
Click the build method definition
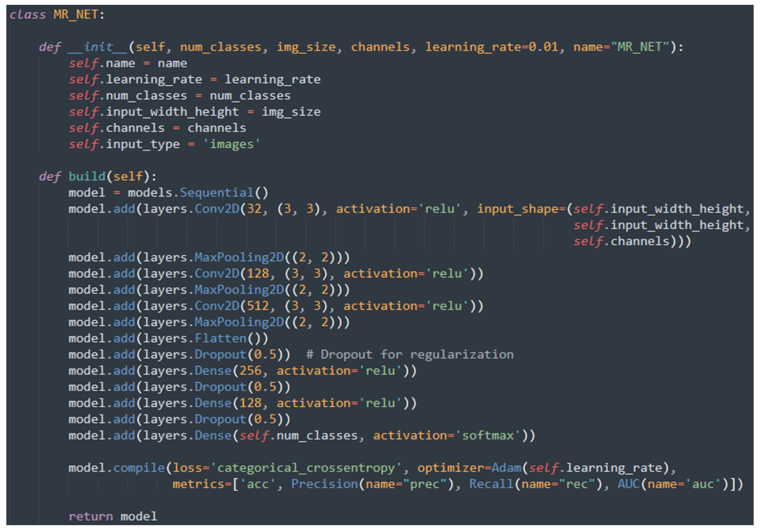click(87, 176)
